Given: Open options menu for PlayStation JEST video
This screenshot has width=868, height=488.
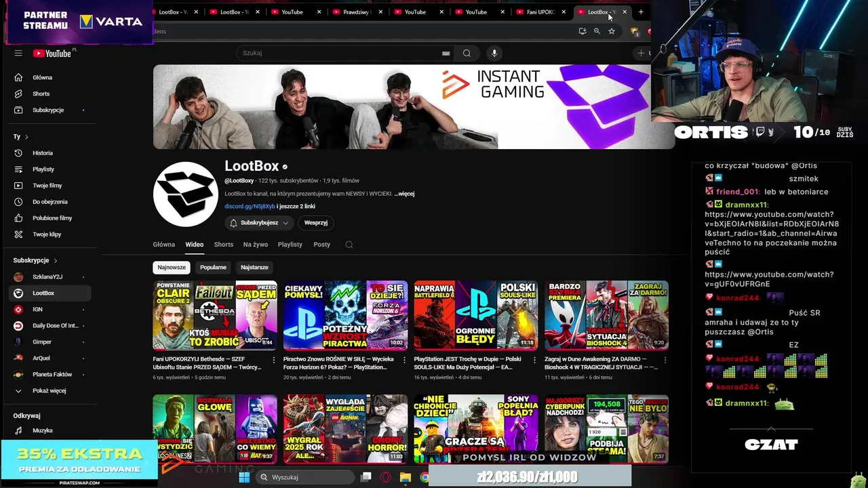Looking at the screenshot, I should (x=534, y=361).
